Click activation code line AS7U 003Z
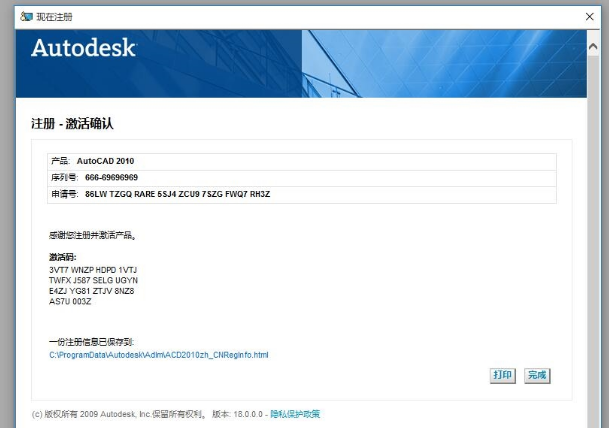Screen dimensions: 609x428 70,301
